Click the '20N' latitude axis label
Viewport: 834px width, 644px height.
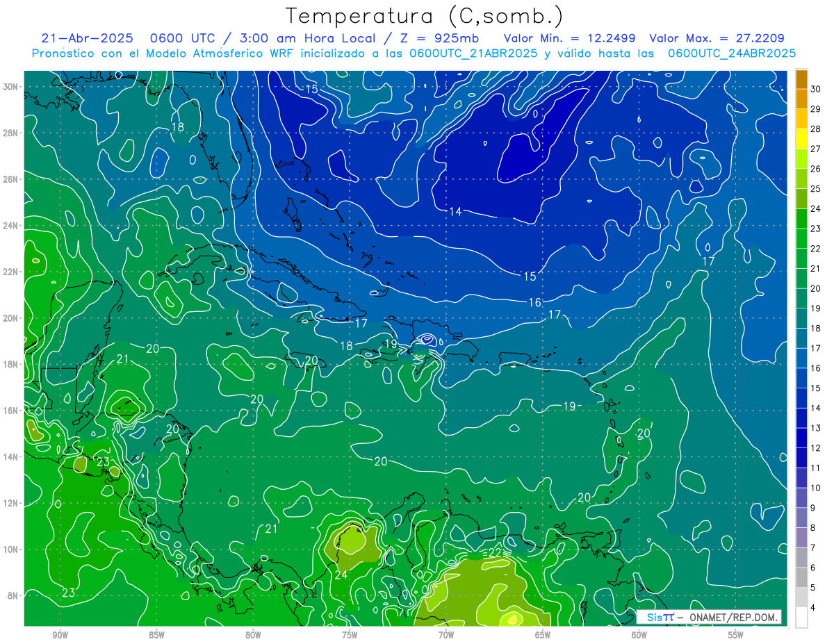(x=12, y=318)
